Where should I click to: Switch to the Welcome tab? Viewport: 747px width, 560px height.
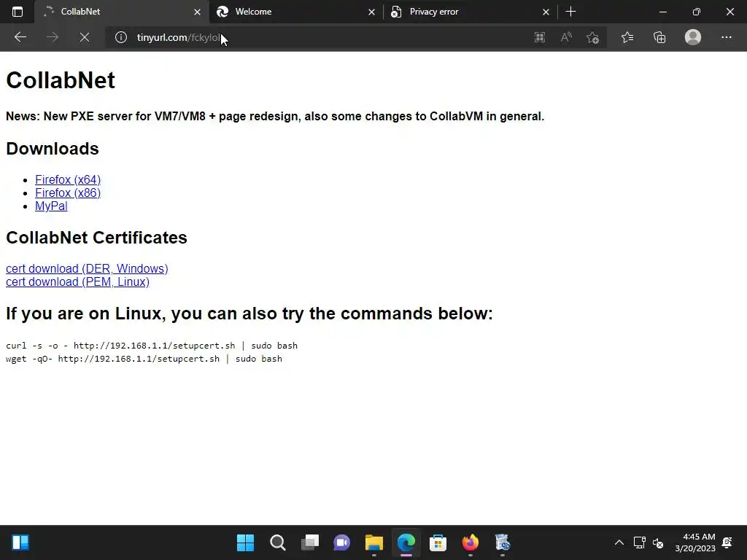tap(295, 12)
